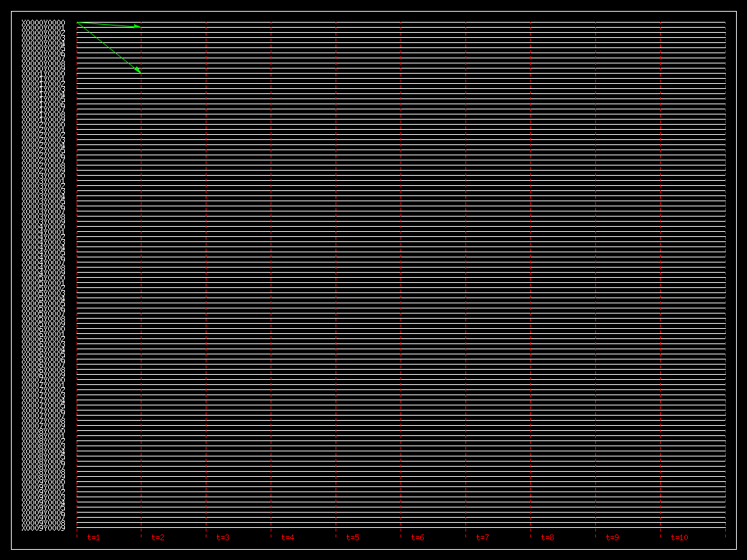Select the t=10 time marker

[x=679, y=538]
